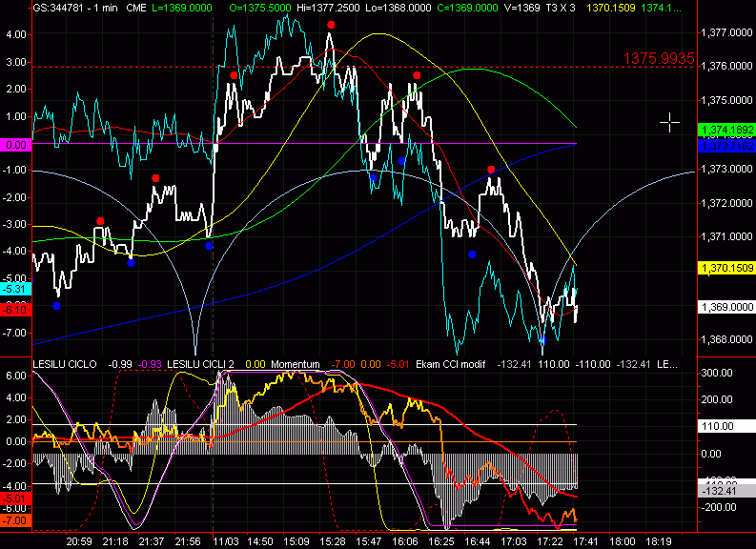Click the red 1375.9935 price line label
This screenshot has width=756, height=549.
(x=659, y=58)
